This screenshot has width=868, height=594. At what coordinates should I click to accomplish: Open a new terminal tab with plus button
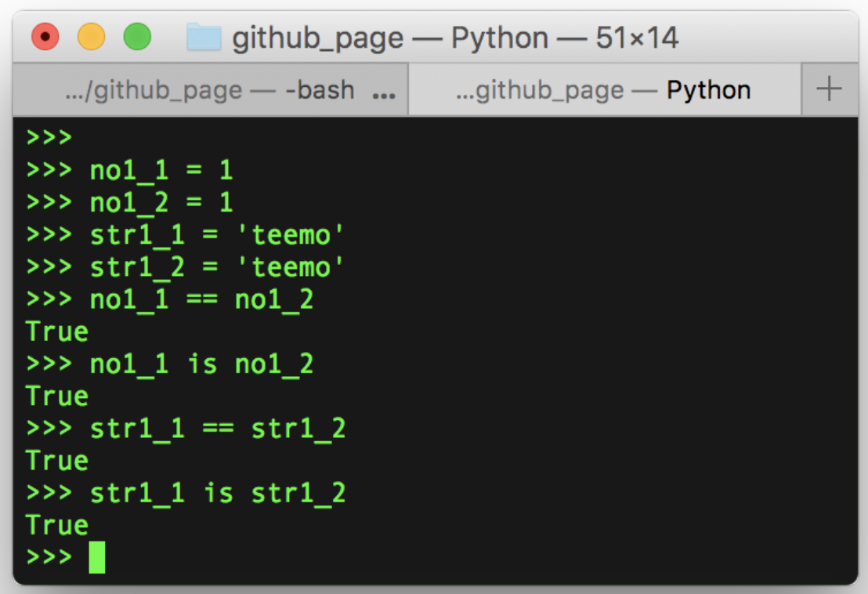click(x=829, y=89)
